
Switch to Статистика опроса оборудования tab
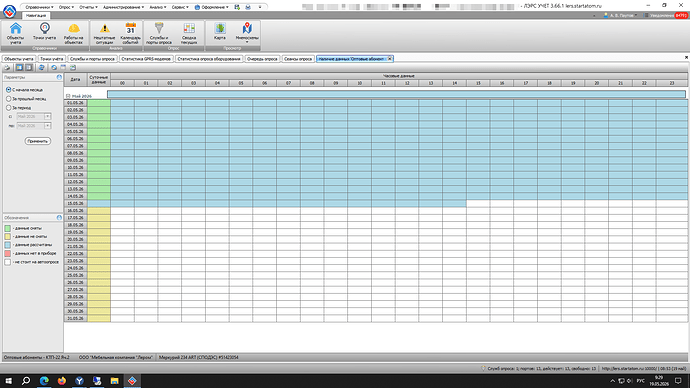pyautogui.click(x=209, y=59)
